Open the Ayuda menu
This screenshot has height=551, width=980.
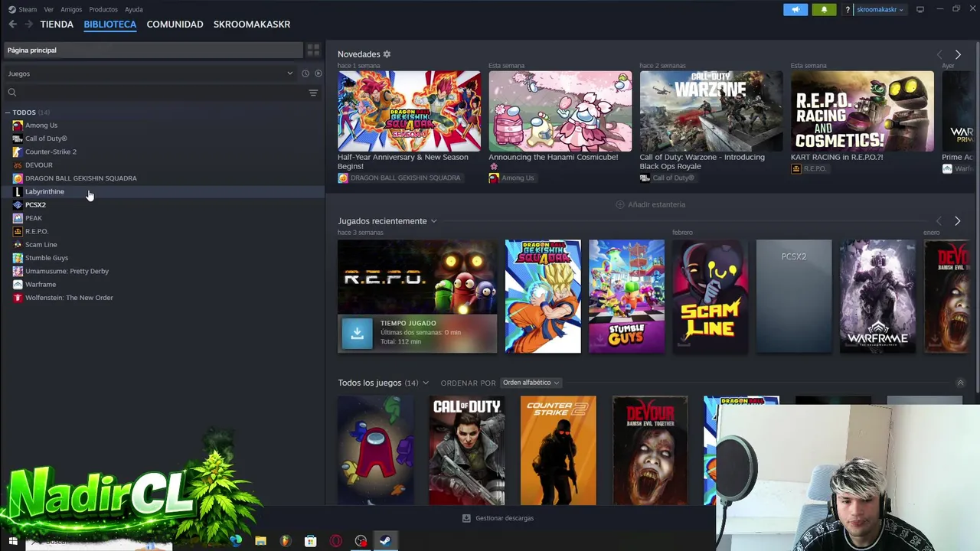pyautogui.click(x=133, y=9)
